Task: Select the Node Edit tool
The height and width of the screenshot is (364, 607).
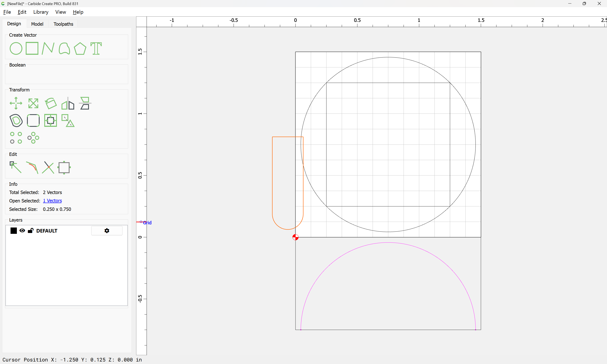Action: coord(15,167)
